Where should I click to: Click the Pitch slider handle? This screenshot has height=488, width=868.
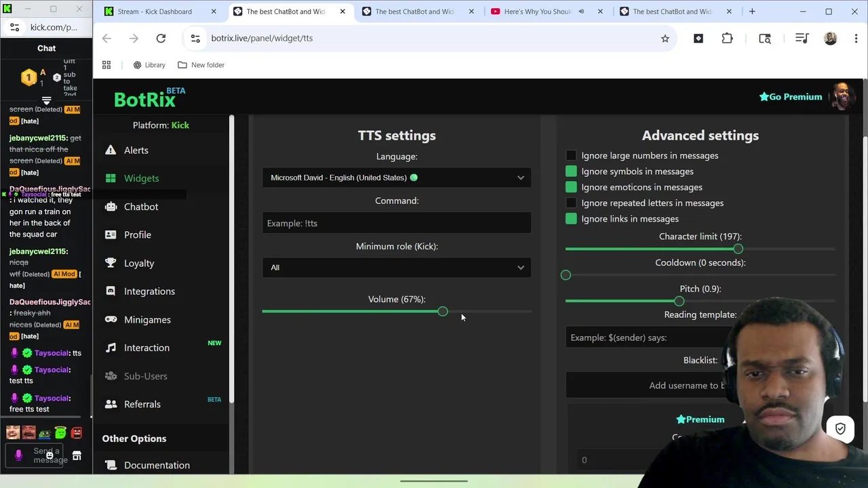coord(679,301)
